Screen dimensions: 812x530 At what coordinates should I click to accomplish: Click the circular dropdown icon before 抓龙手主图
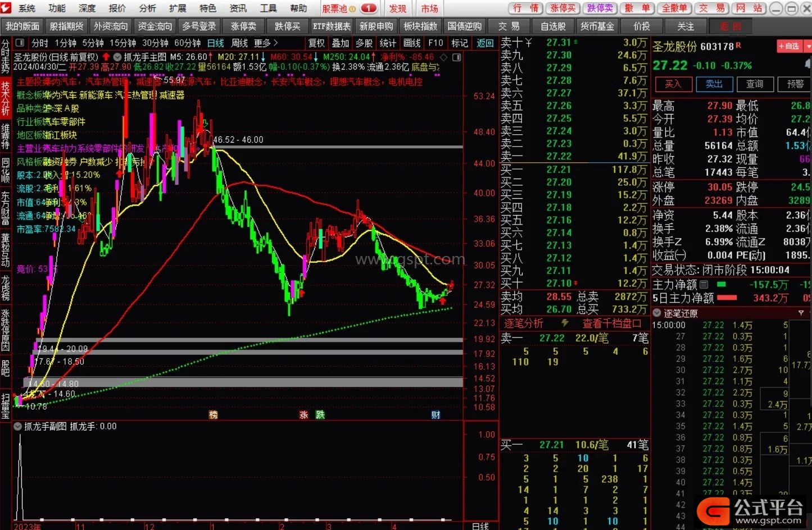click(x=117, y=57)
